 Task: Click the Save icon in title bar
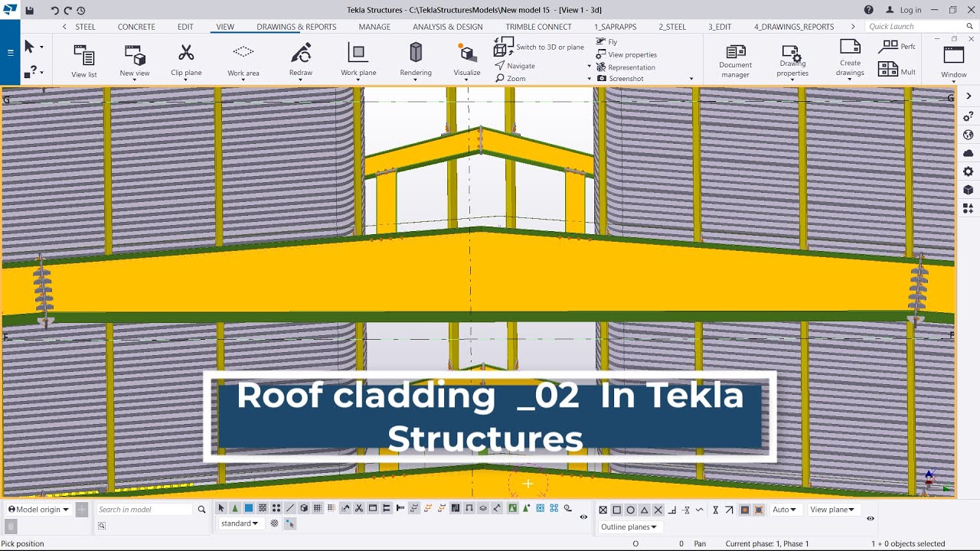(29, 11)
